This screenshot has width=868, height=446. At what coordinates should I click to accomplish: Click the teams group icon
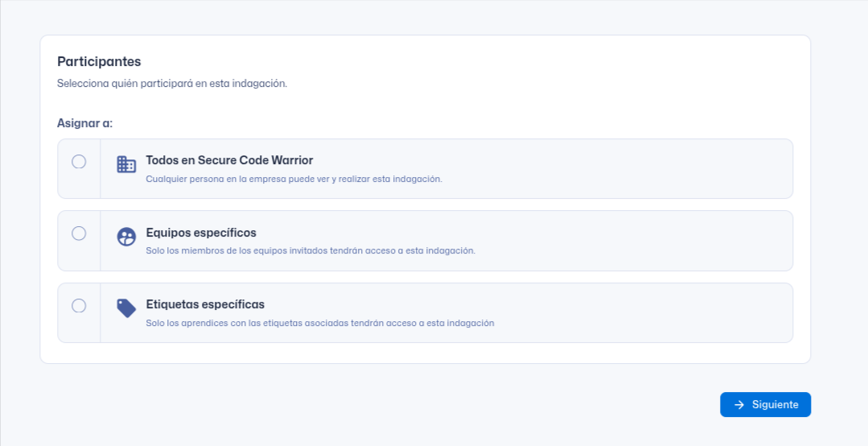pos(126,237)
